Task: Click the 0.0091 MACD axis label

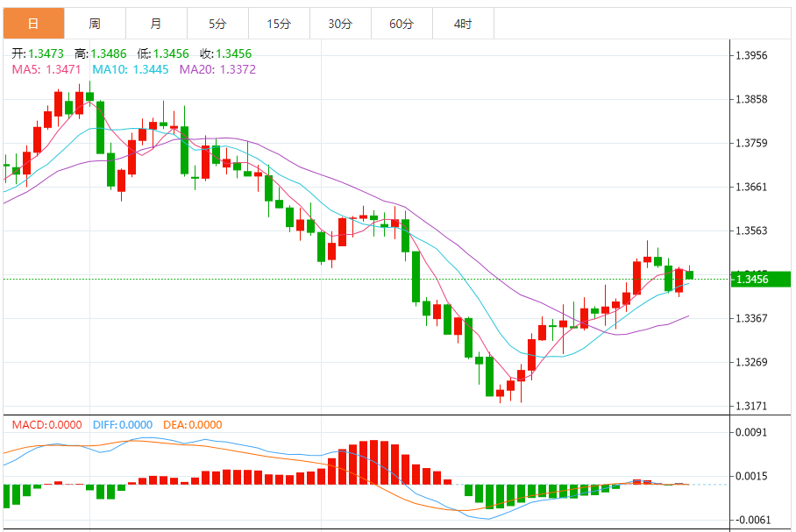Action: [751, 432]
